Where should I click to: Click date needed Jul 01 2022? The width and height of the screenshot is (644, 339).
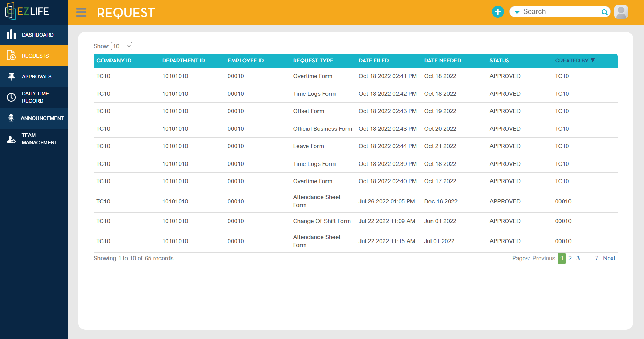(439, 241)
